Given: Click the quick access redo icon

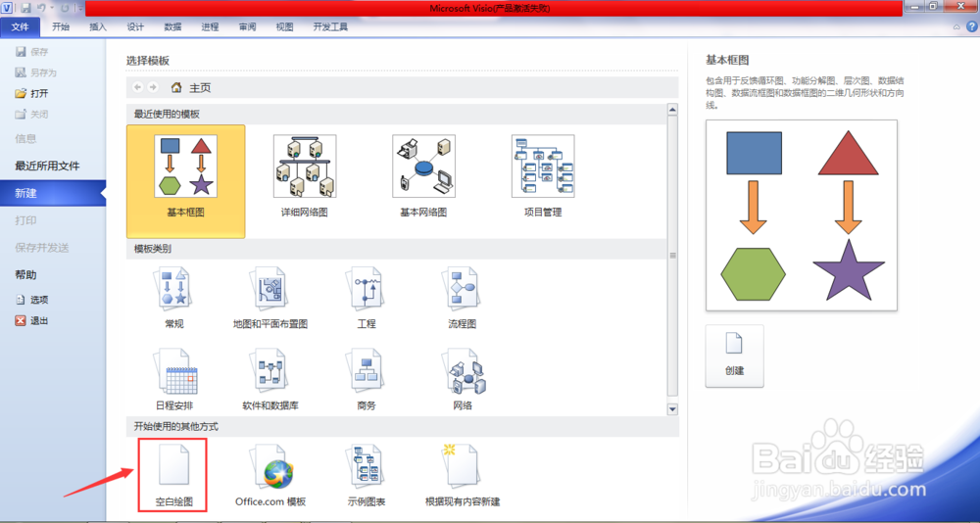Looking at the screenshot, I should pyautogui.click(x=65, y=8).
